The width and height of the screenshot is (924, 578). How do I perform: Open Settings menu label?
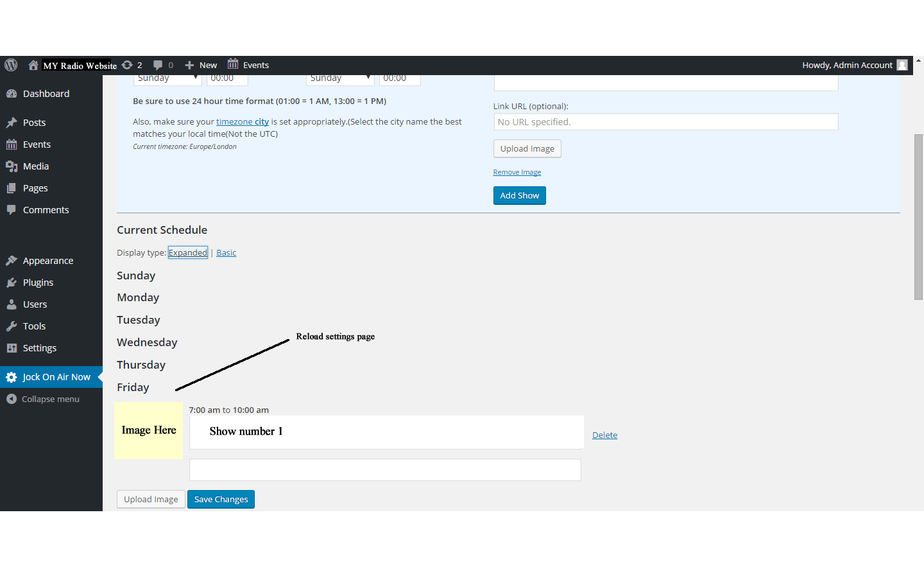click(x=40, y=348)
